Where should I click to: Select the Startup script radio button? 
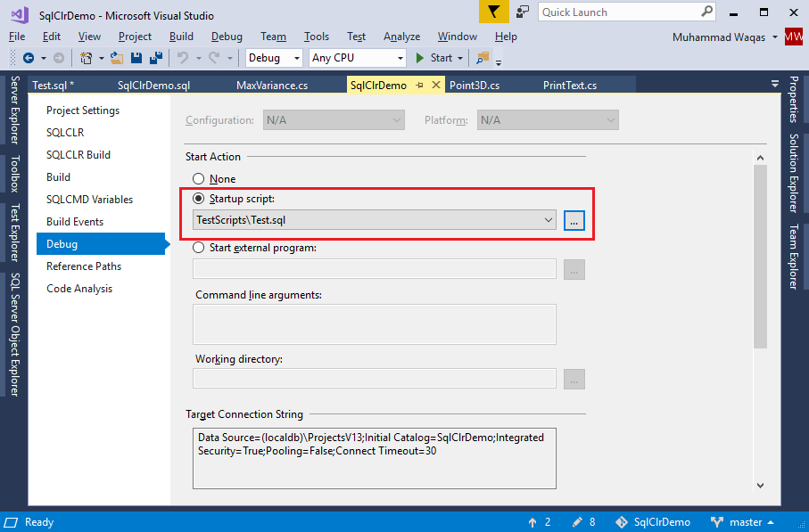[x=198, y=199]
